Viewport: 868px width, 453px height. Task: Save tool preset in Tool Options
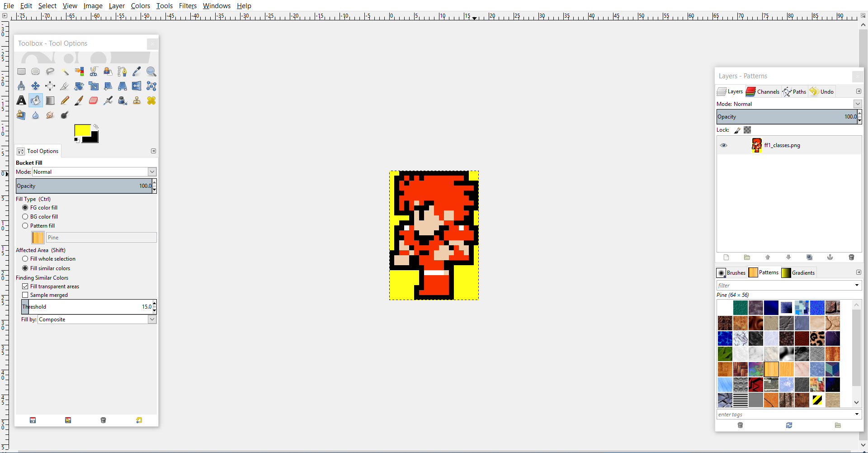tap(33, 420)
